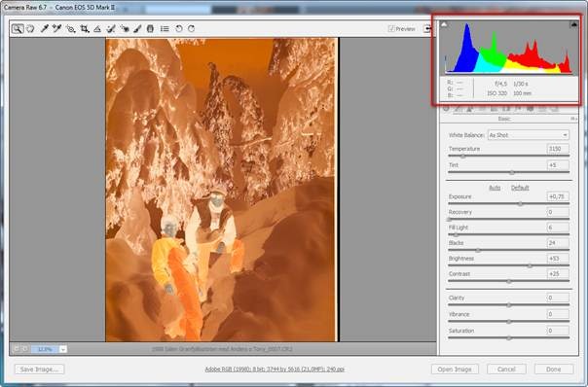Open the White Balance dropdown
The height and width of the screenshot is (387, 588).
pyautogui.click(x=529, y=135)
